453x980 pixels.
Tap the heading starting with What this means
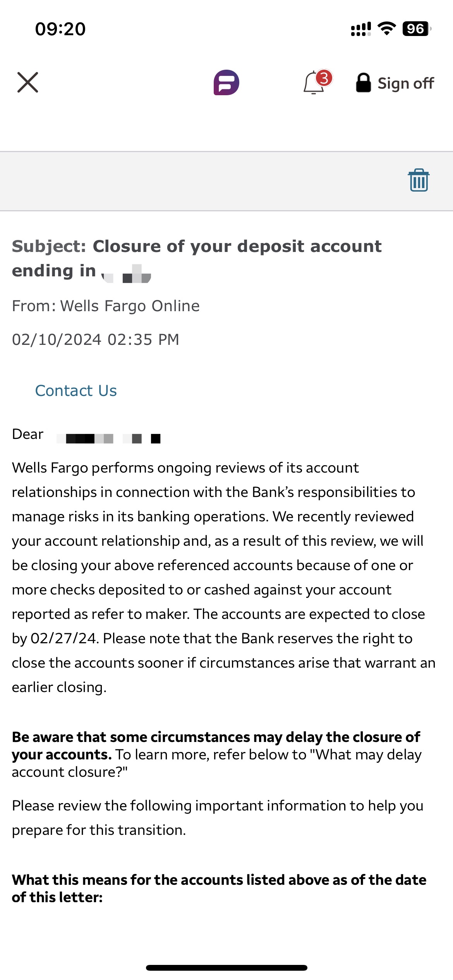219,881
